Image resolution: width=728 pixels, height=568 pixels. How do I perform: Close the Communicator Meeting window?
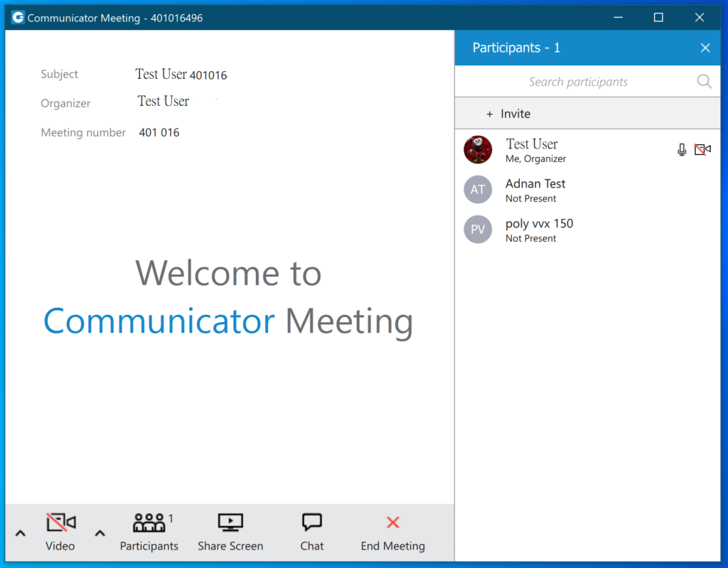pyautogui.click(x=700, y=18)
